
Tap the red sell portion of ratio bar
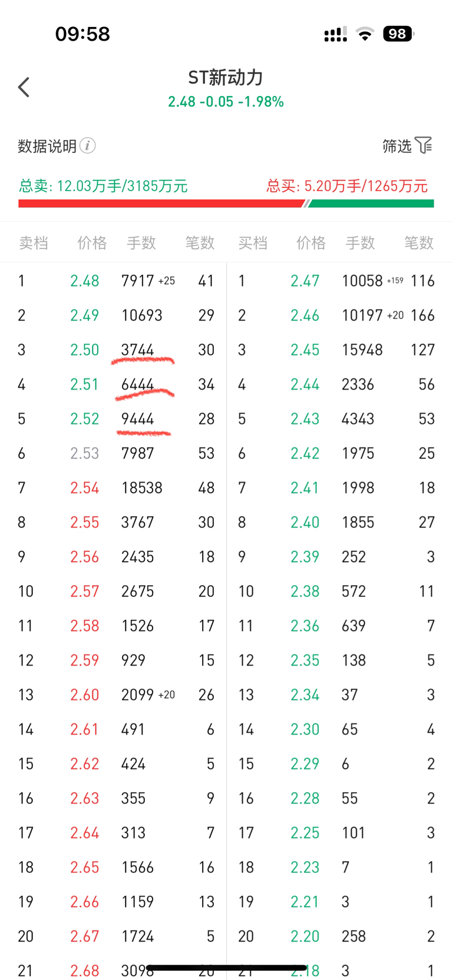click(x=161, y=204)
